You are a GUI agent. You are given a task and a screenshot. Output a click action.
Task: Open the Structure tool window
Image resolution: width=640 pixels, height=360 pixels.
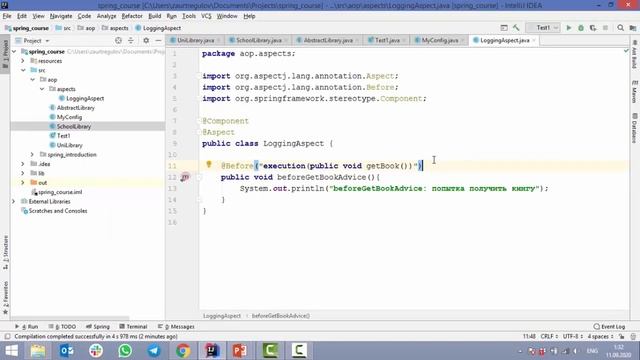pos(5,252)
